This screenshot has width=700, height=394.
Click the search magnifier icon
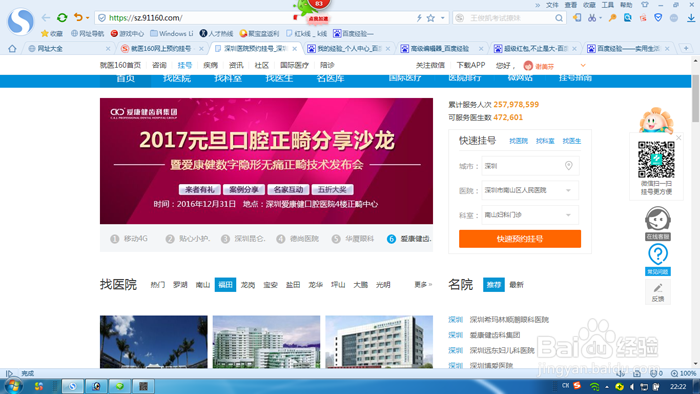click(x=559, y=18)
